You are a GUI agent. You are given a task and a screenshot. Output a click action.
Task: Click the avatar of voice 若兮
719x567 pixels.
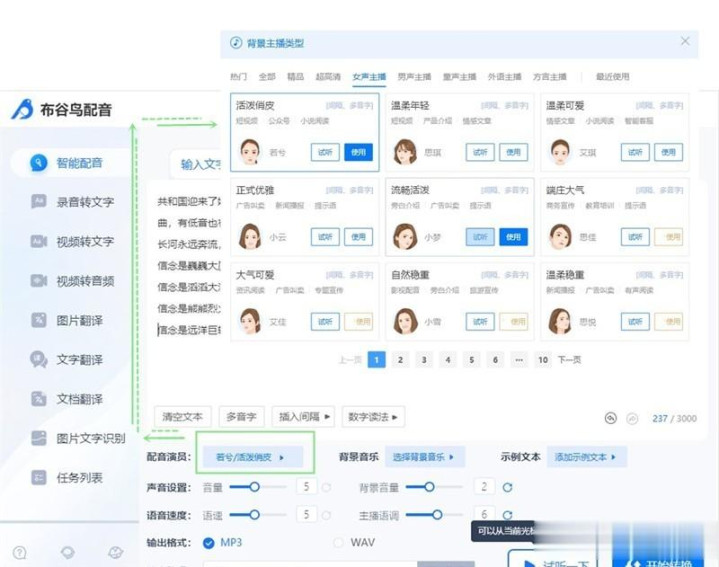tap(250, 152)
